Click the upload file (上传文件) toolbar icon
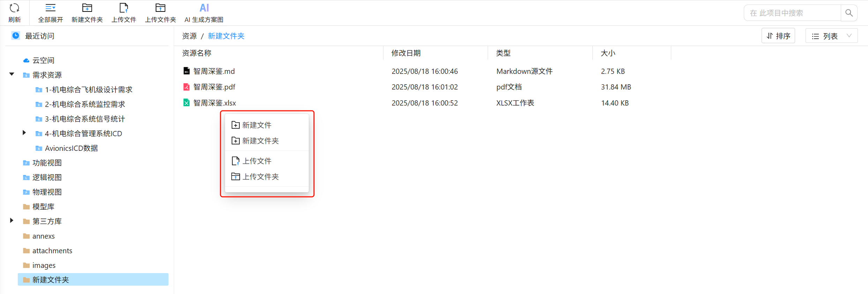This screenshot has width=868, height=294. (124, 8)
